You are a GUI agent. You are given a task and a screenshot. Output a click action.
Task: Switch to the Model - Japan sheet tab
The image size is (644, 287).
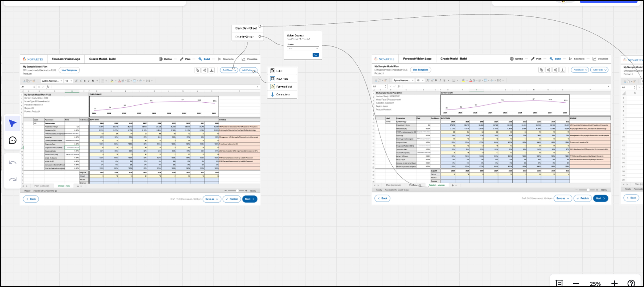click(x=437, y=185)
